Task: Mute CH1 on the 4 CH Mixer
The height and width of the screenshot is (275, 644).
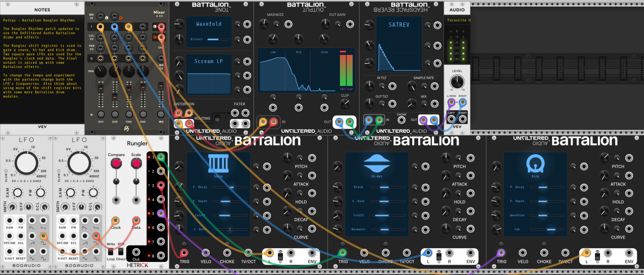Action: (101, 114)
